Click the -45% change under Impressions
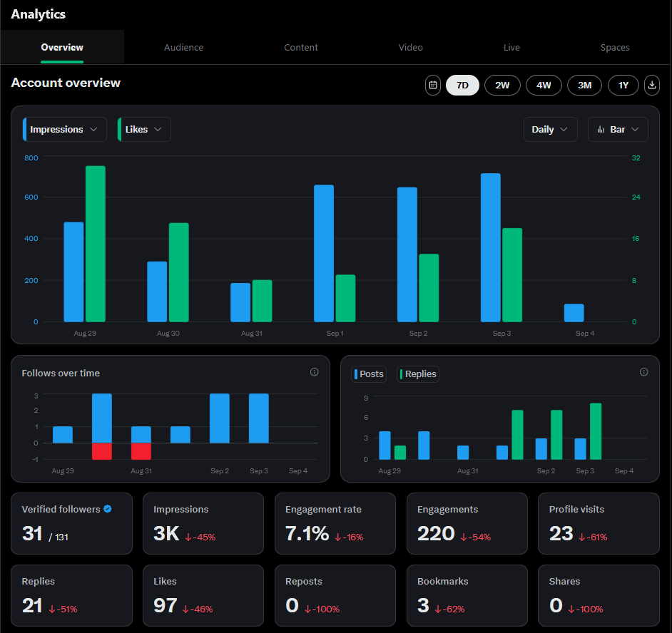Screen dimensions: 672x633 click(200, 537)
